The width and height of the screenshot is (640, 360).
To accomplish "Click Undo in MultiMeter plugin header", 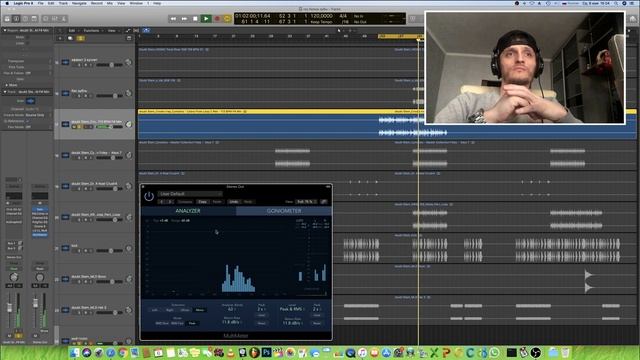I will (233, 202).
